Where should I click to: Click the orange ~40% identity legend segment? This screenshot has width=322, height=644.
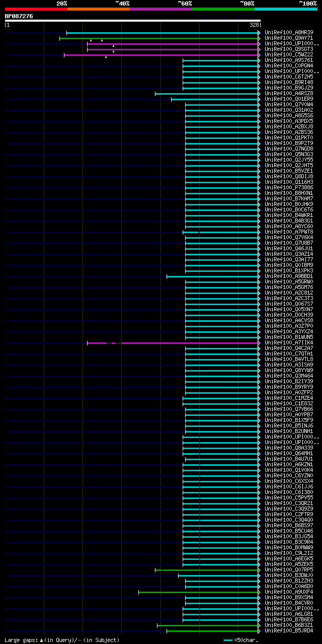(98, 9)
